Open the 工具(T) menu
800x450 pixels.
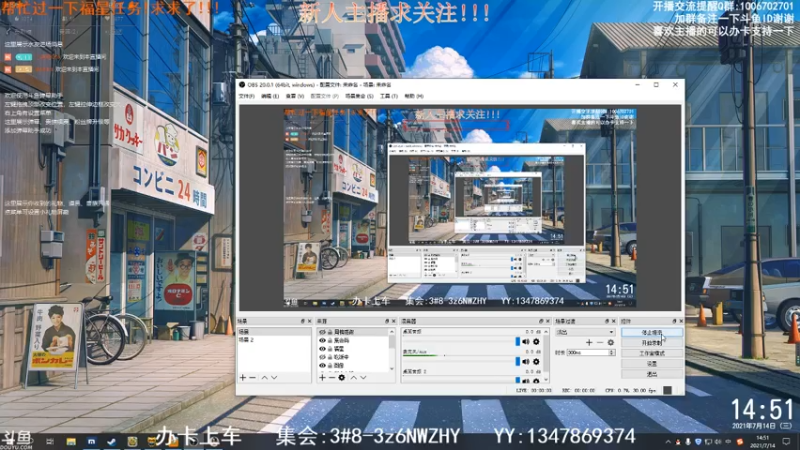389,96
